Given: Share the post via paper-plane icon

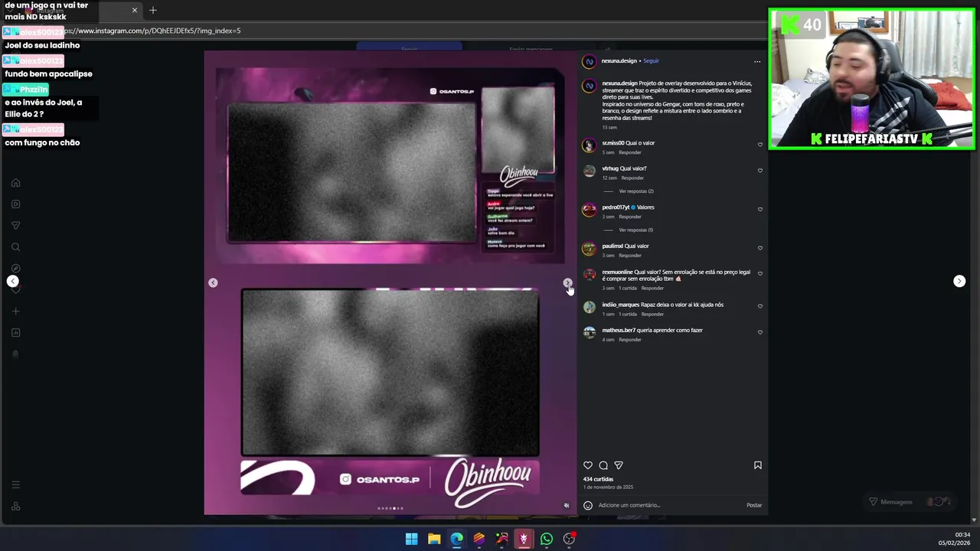Looking at the screenshot, I should coord(619,465).
